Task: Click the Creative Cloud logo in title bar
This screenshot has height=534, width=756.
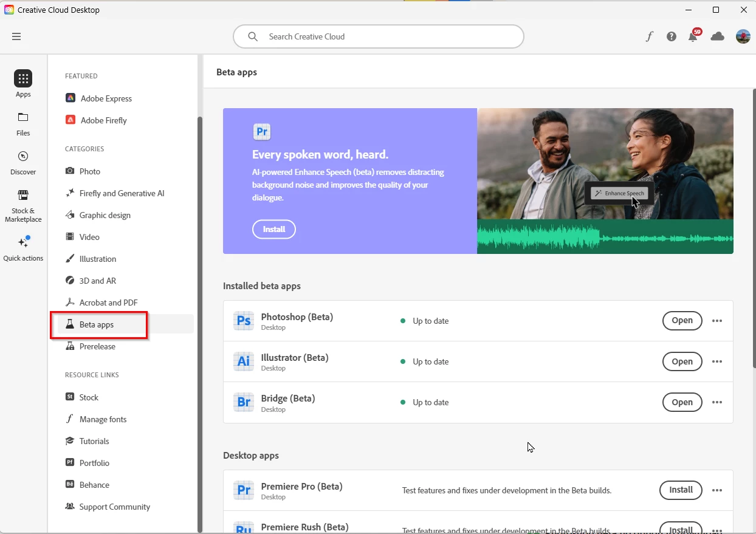Action: (9, 10)
